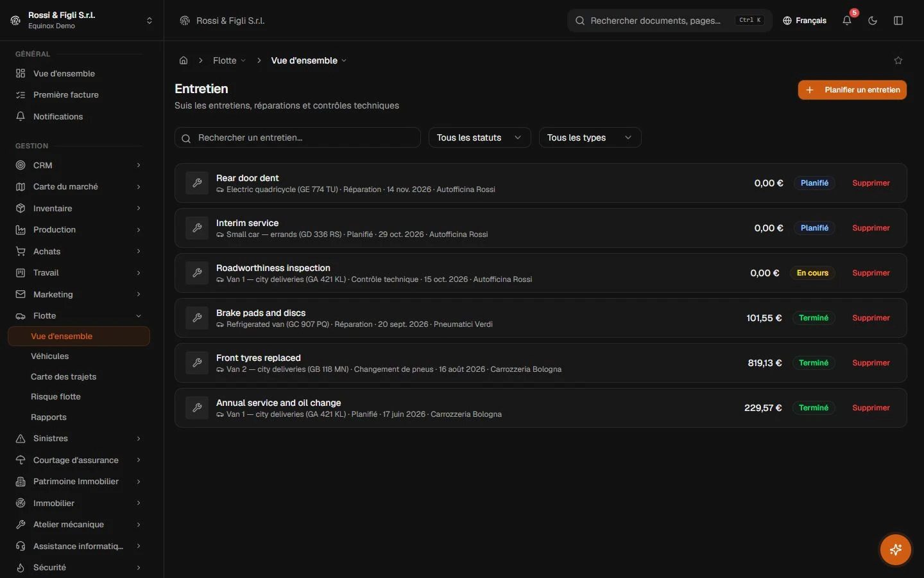Delete Annual service and oil change
The width and height of the screenshot is (924, 578).
[871, 408]
